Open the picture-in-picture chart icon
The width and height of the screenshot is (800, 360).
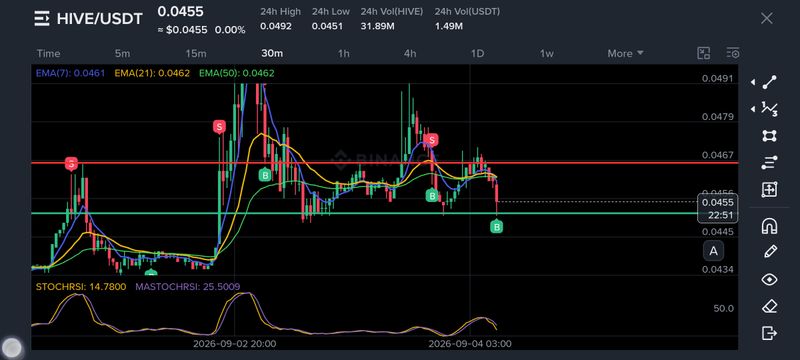coord(704,53)
